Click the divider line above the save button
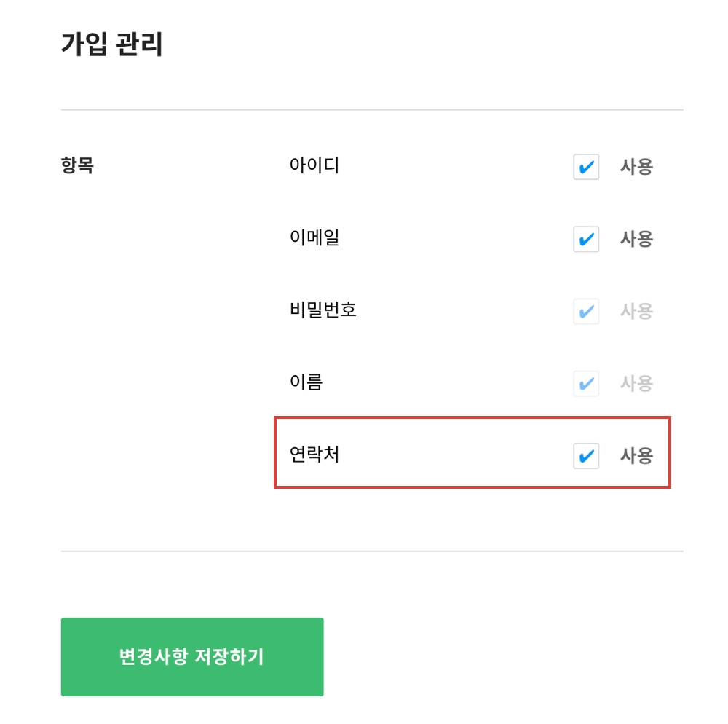Screen dimensions: 728x724 [x=372, y=551]
